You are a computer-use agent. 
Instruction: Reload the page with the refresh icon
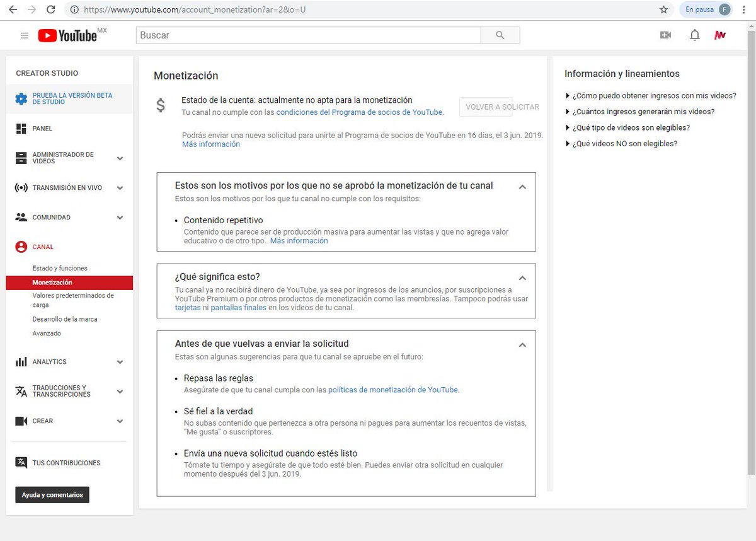point(51,10)
